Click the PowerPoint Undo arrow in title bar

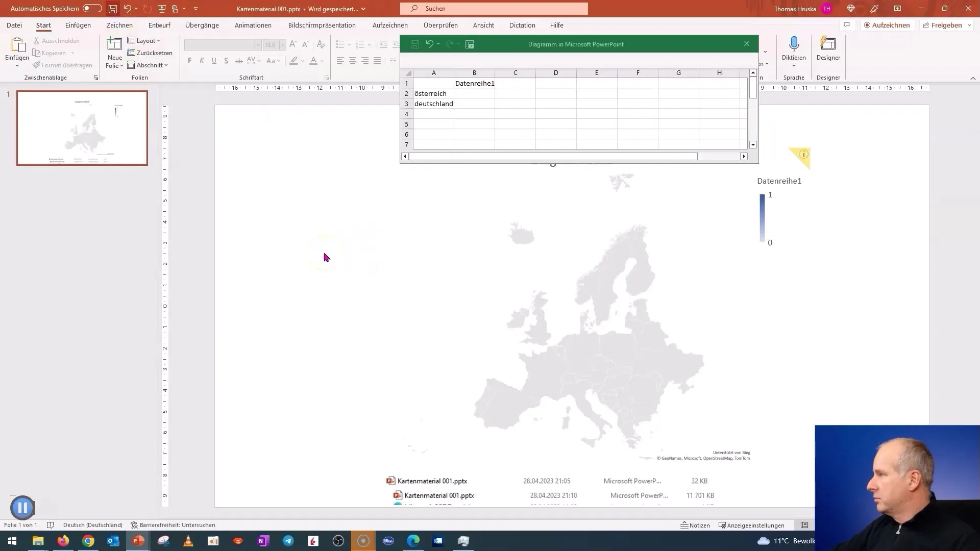(x=127, y=9)
